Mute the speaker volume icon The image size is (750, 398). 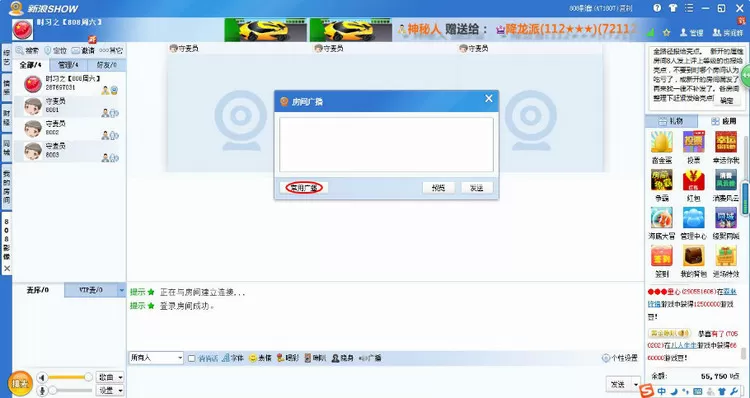(42, 377)
